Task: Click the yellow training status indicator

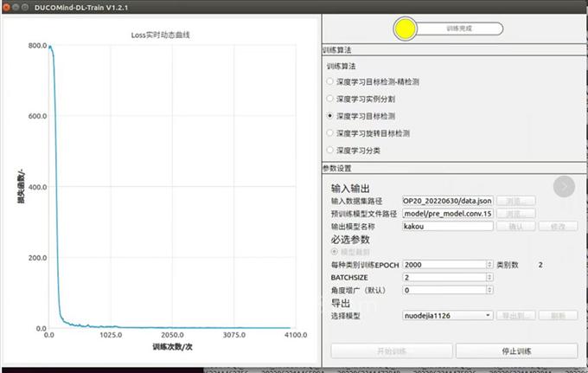Action: (x=406, y=29)
